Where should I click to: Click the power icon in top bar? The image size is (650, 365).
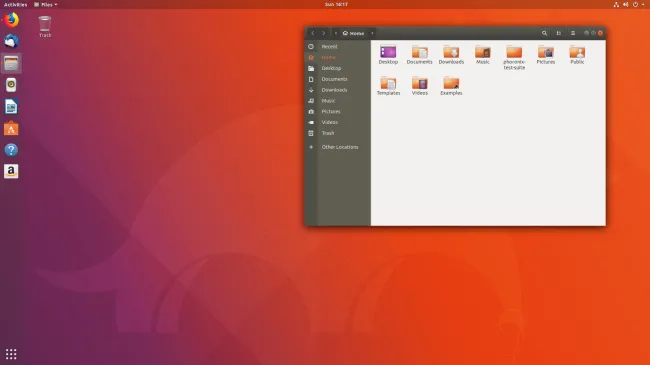(635, 5)
